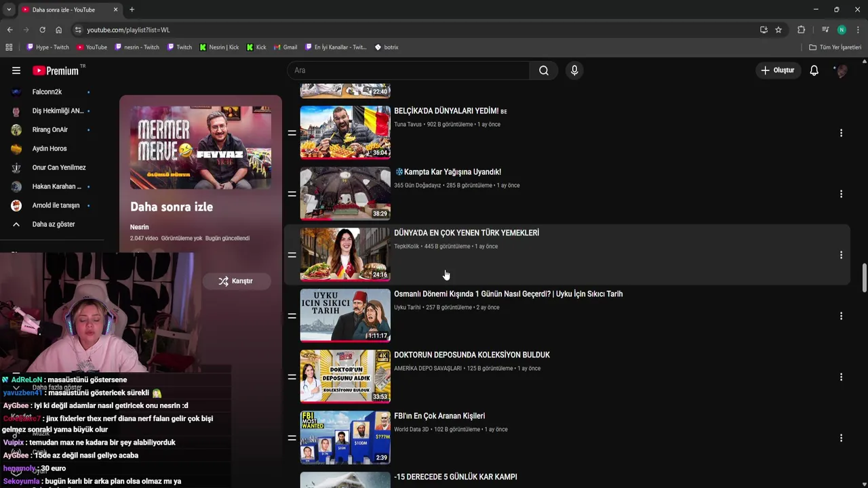868x488 pixels.
Task: Open more options for DÜNYA'DA EN ÇOK YENEN TÜRK YEMEKLERİ
Action: pyautogui.click(x=841, y=255)
